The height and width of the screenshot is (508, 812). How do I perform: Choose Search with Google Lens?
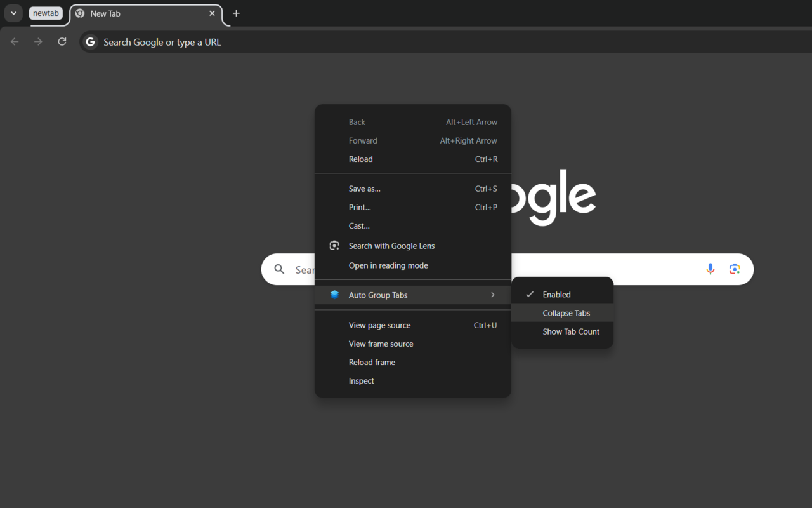[413, 246]
